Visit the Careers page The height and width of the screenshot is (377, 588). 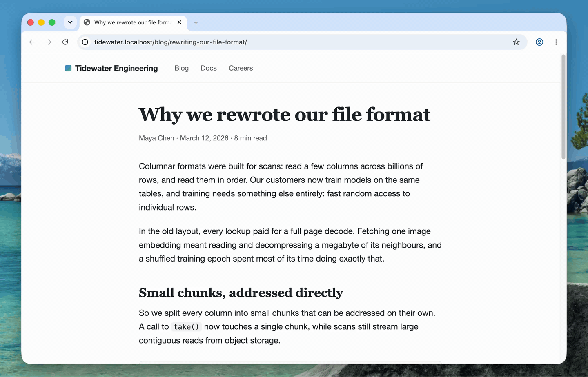tap(241, 68)
